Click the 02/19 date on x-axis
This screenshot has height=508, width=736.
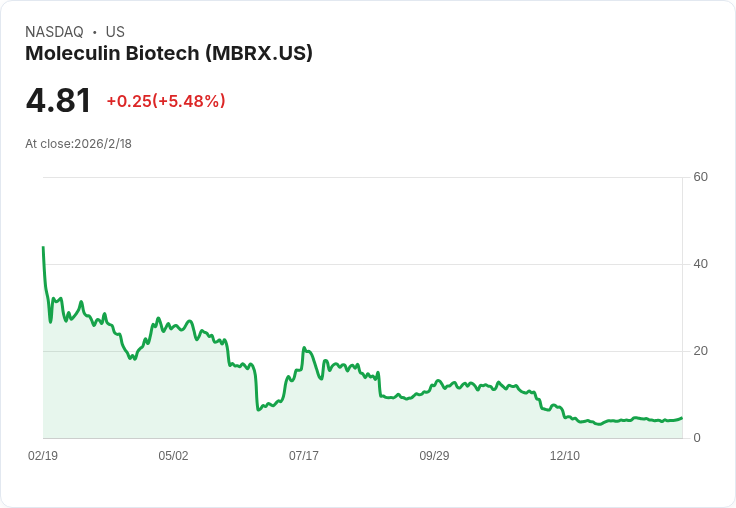43,456
